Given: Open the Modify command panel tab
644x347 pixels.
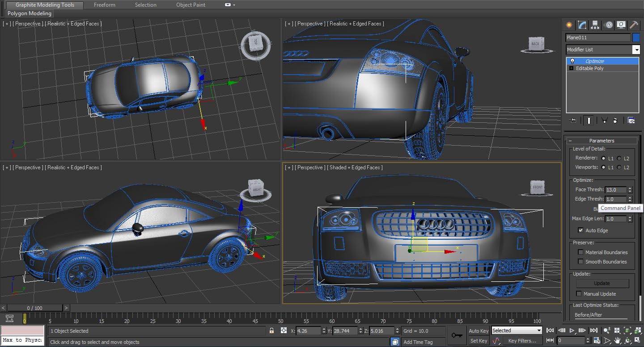Looking at the screenshot, I should [582, 25].
